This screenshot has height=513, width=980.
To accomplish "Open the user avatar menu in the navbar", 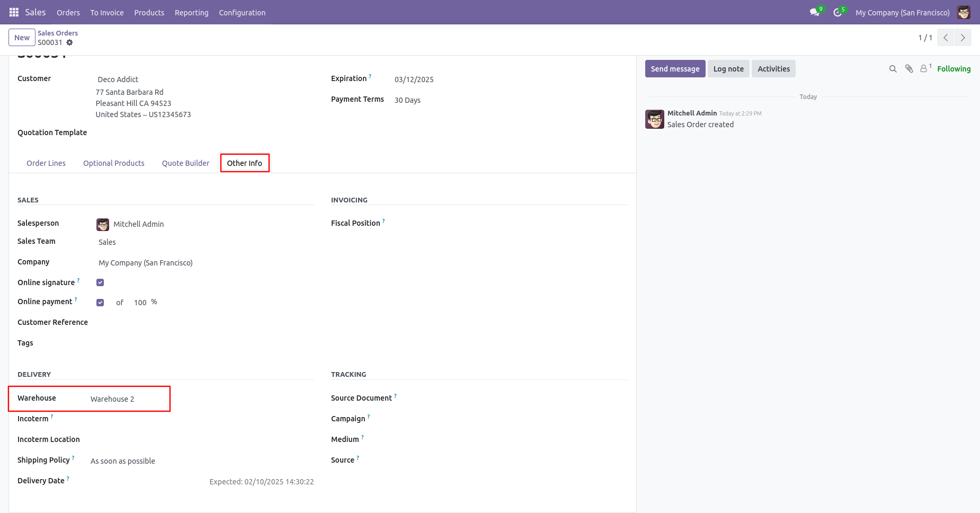I will (964, 12).
